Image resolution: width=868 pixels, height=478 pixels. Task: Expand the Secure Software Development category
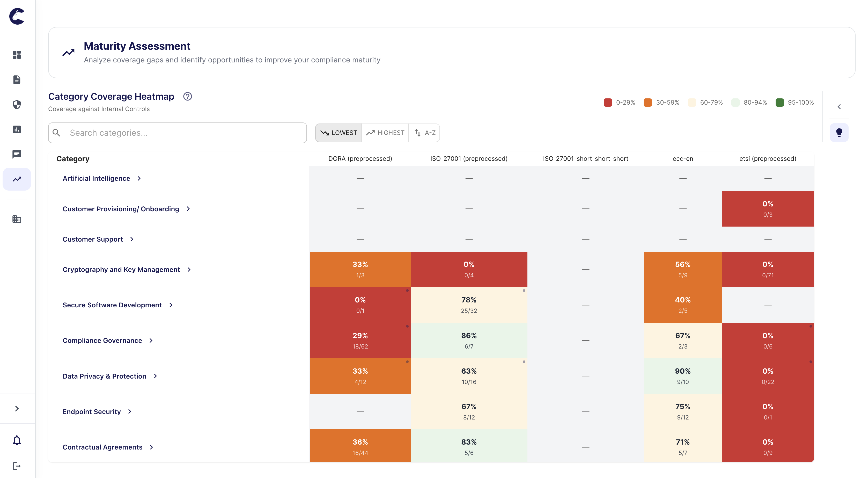coord(171,305)
